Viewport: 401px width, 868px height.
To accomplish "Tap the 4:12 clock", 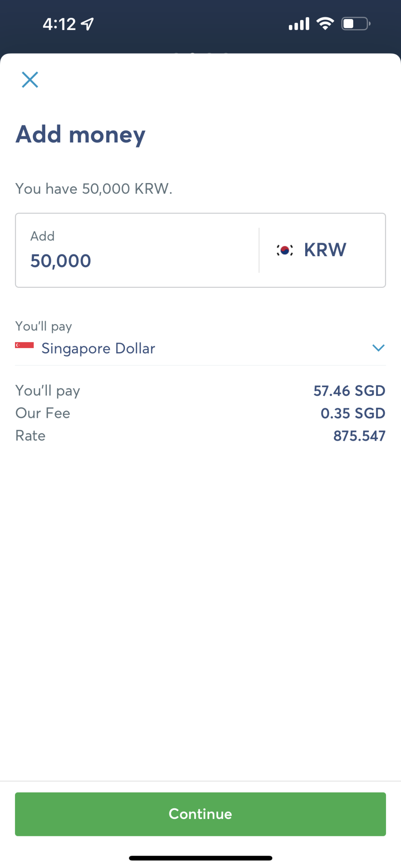I will (59, 24).
